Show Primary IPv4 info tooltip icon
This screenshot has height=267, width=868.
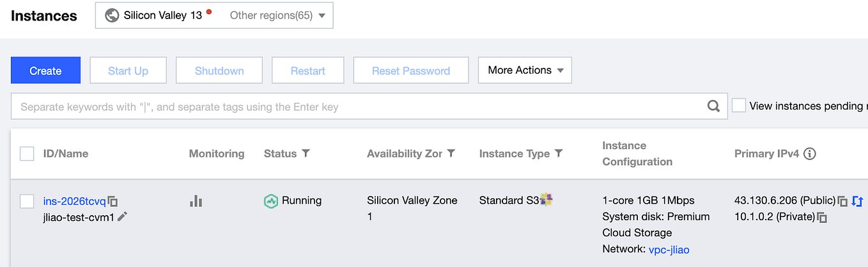tap(809, 154)
